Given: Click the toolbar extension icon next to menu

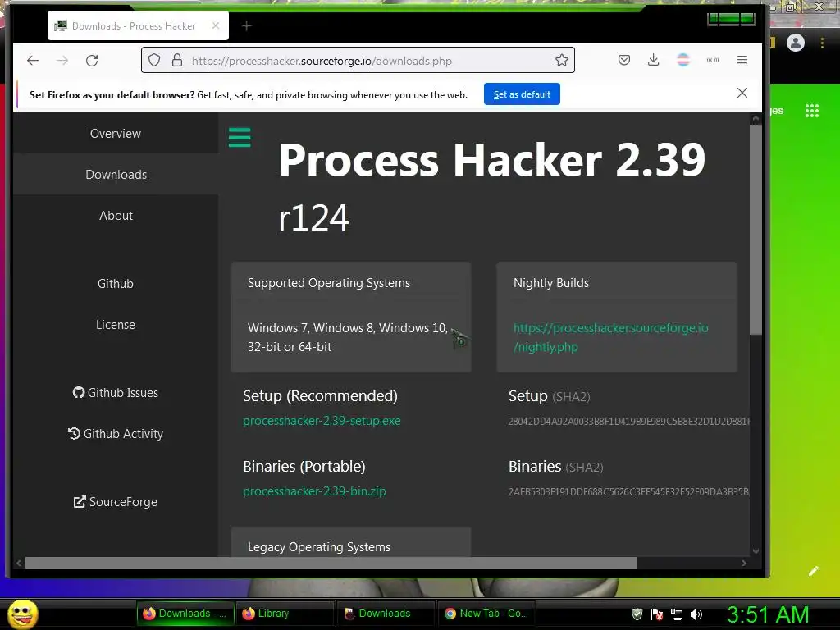Looking at the screenshot, I should (x=713, y=60).
